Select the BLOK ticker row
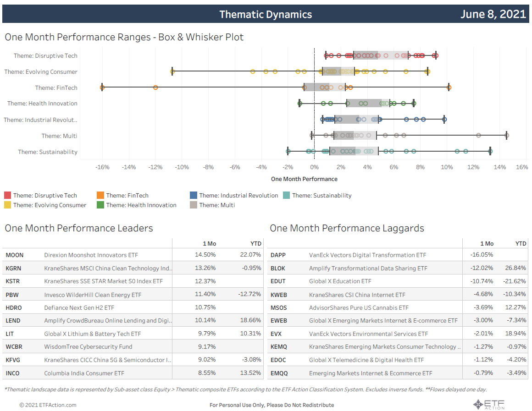The width and height of the screenshot is (532, 411). pos(398,268)
